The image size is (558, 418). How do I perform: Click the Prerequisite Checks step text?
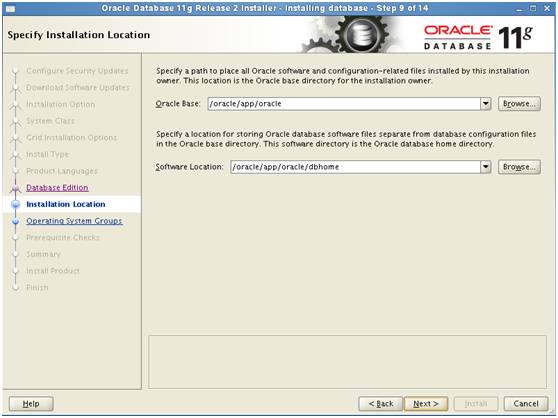coord(63,237)
